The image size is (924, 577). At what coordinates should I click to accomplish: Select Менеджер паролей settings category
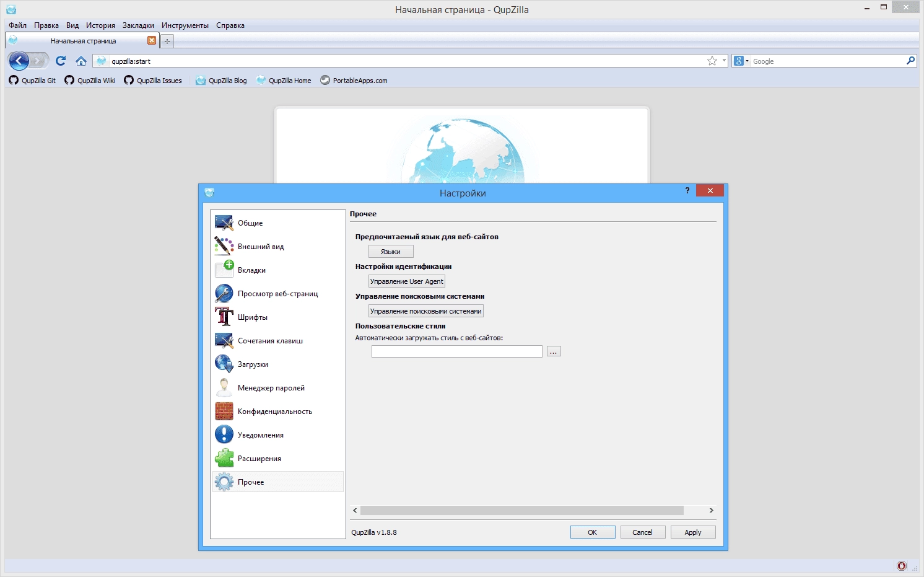pyautogui.click(x=277, y=388)
